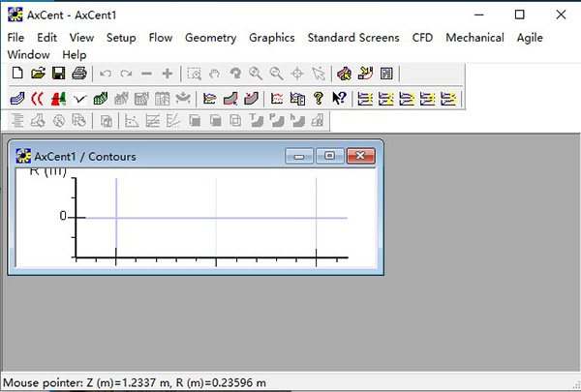
Task: Click the checkmark icon in second toolbar
Action: (x=79, y=98)
